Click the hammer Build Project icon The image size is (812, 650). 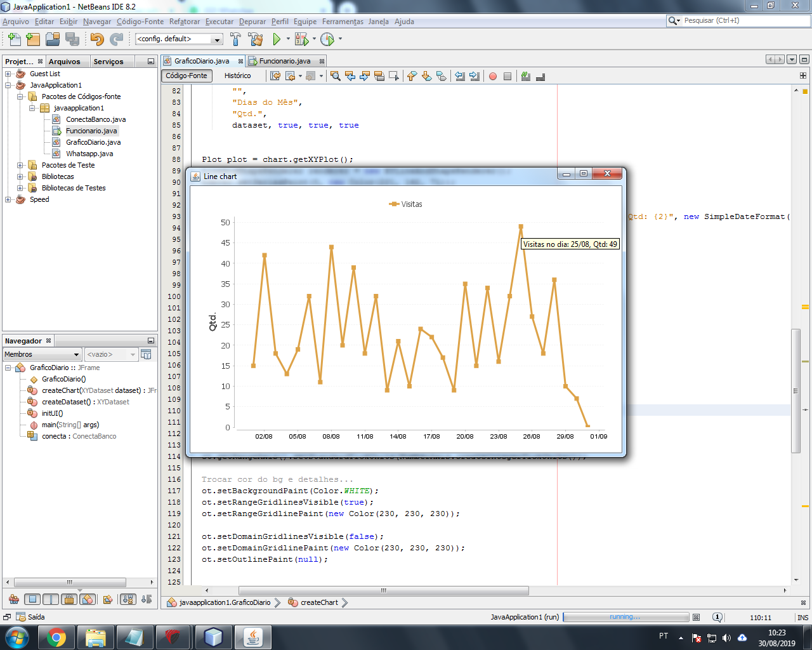[x=235, y=39]
